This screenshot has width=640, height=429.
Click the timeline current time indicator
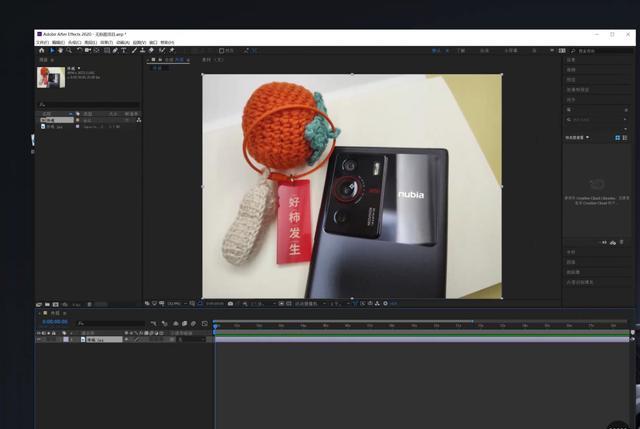point(215,325)
